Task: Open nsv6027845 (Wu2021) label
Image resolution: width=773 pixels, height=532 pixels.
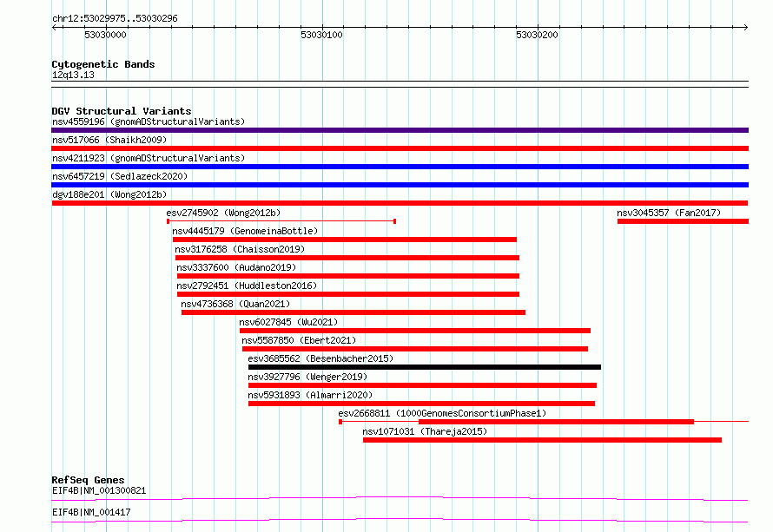Action: (288, 322)
